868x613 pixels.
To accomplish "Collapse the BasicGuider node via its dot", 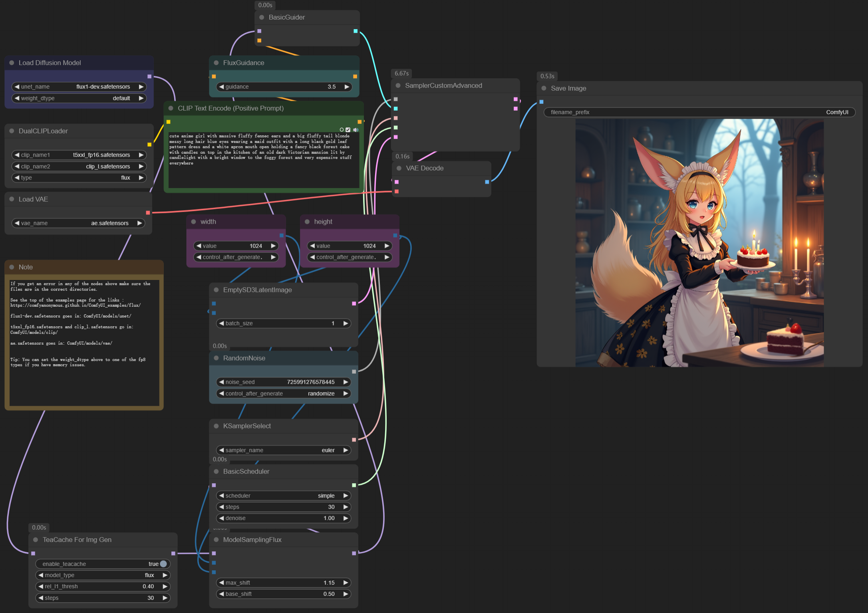I will (262, 18).
